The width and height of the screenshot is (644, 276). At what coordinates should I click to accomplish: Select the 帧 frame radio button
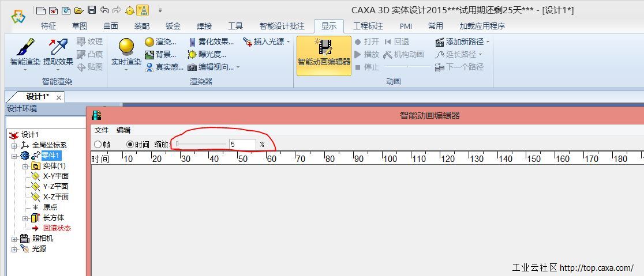[x=98, y=145]
